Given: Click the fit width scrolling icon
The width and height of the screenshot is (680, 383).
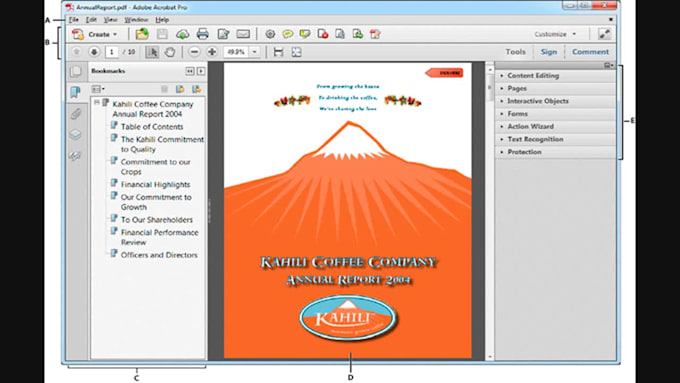Looking at the screenshot, I should click(x=278, y=52).
